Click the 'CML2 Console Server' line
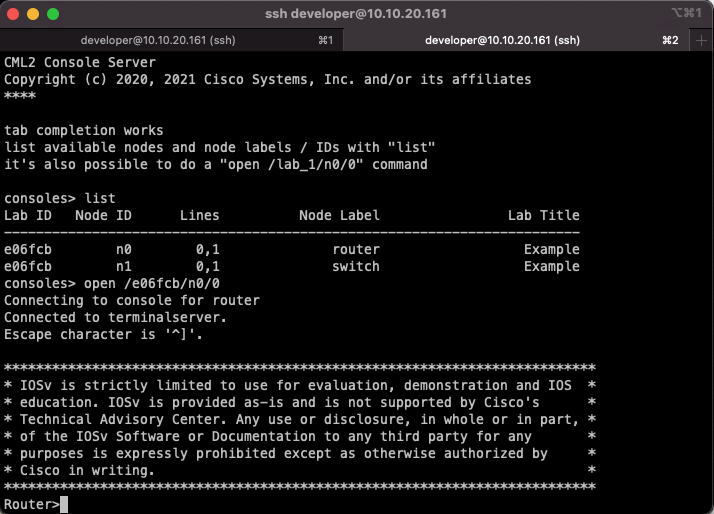Image resolution: width=714 pixels, height=514 pixels. pyautogui.click(x=80, y=62)
